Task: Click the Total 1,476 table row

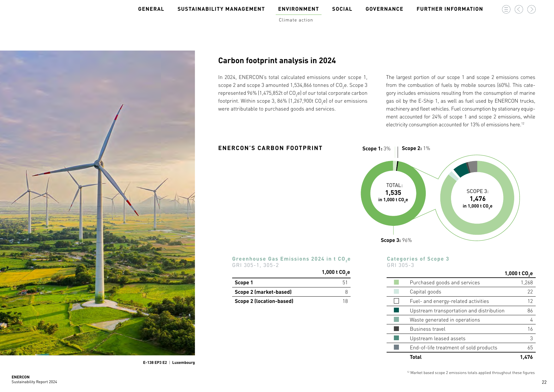Action: (461, 357)
